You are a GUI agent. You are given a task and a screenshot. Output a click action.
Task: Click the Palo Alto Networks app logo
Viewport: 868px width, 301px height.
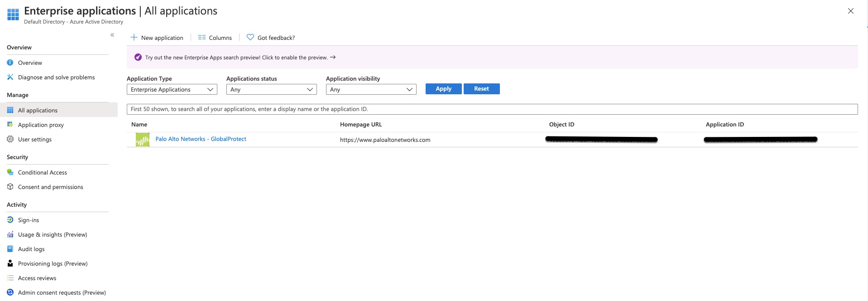143,140
